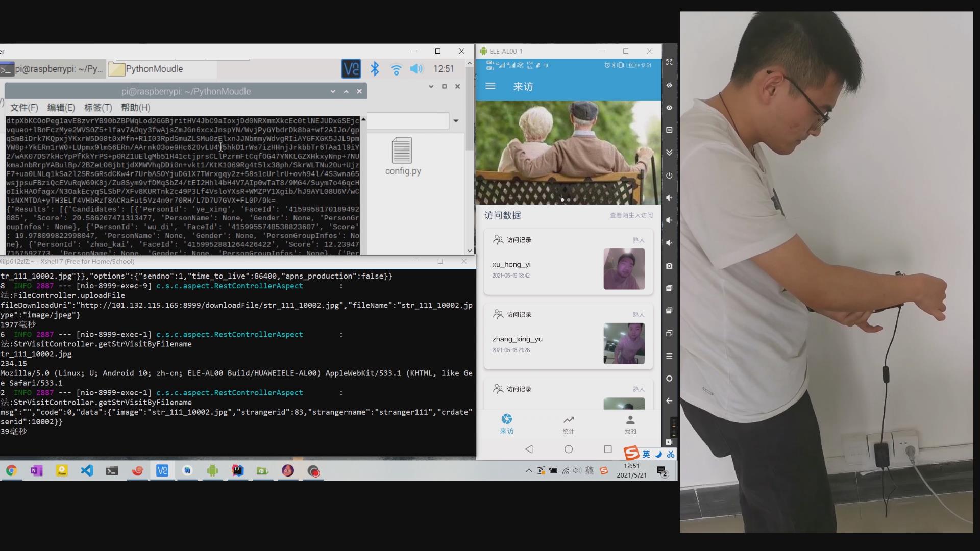This screenshot has height=551, width=980.
Task: Expand the double chevron in emulator sidebar
Action: click(x=669, y=153)
